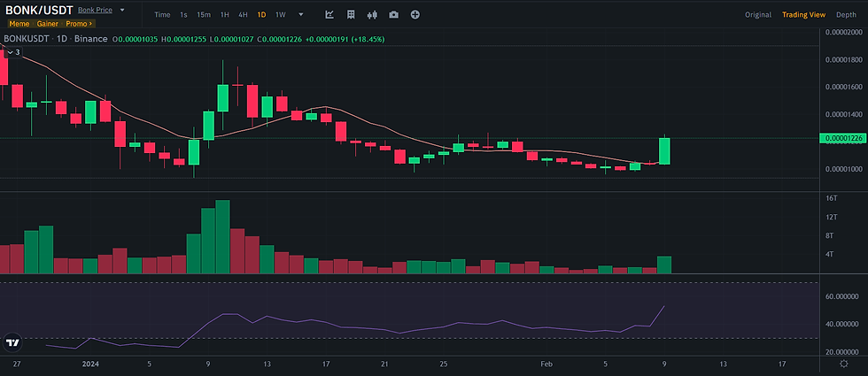Image resolution: width=868 pixels, height=376 pixels.
Task: Click the +18.45% change value
Action: [368, 39]
